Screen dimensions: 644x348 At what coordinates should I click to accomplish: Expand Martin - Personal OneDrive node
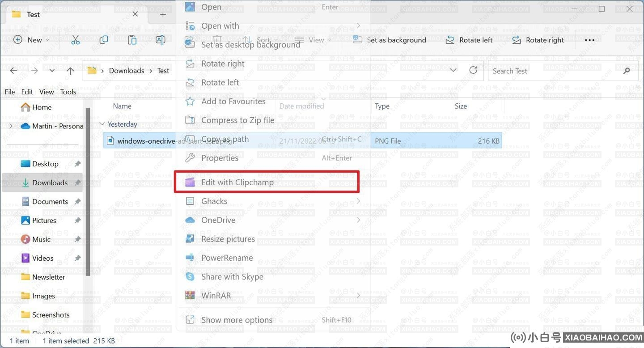point(11,126)
